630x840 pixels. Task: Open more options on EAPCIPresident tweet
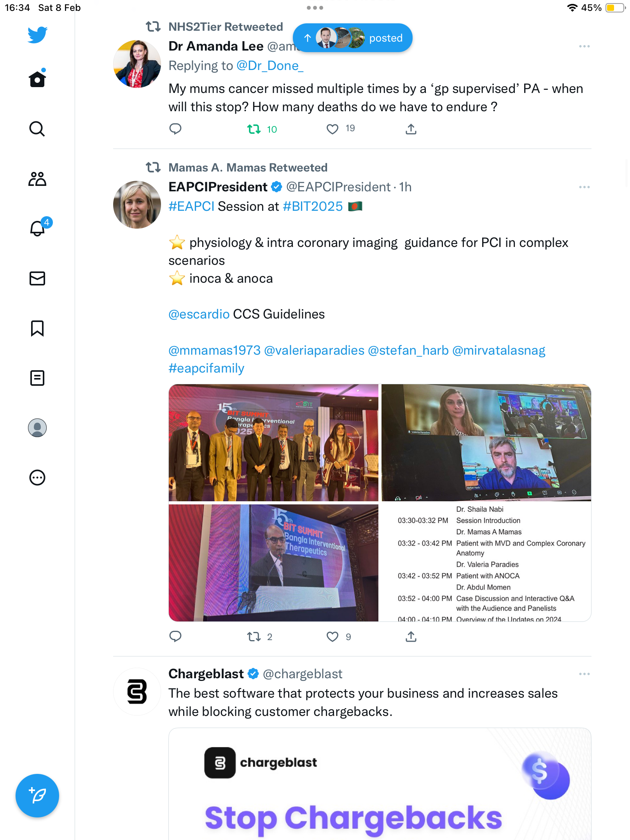click(x=584, y=187)
